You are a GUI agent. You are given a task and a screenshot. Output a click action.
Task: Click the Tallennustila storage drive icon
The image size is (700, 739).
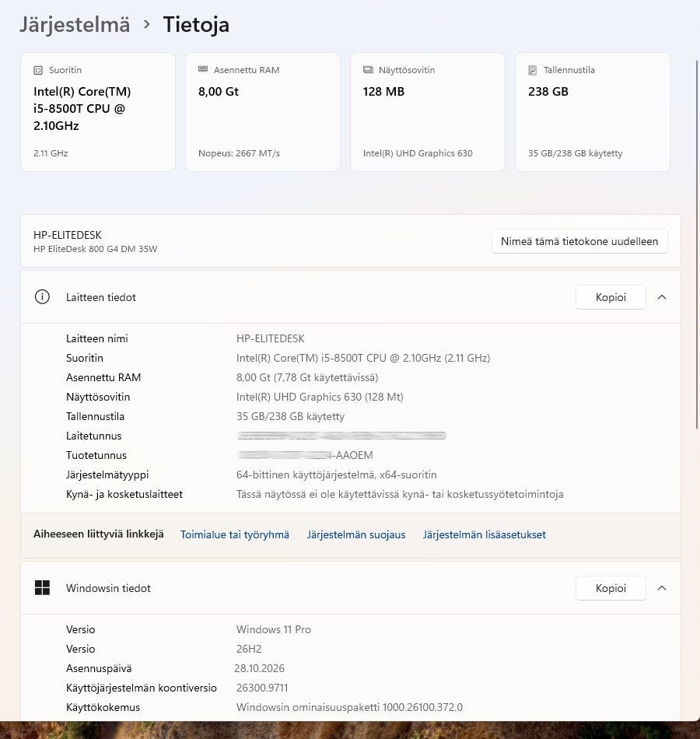(x=533, y=70)
